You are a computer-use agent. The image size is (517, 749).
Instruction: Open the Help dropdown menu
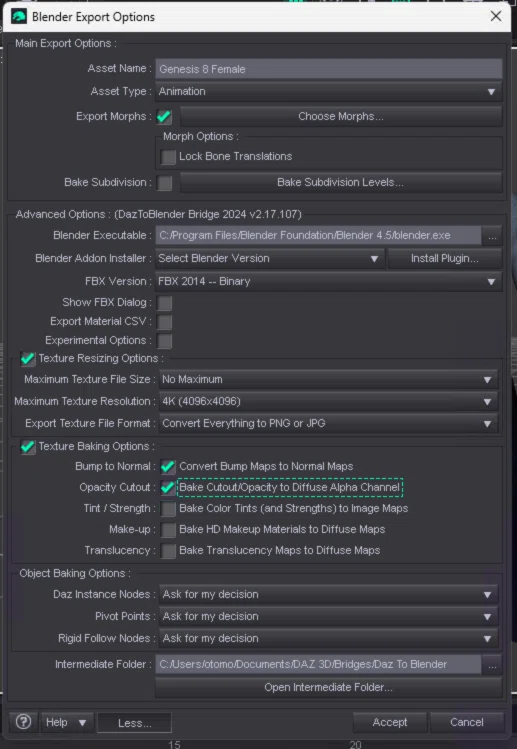pyautogui.click(x=66, y=722)
